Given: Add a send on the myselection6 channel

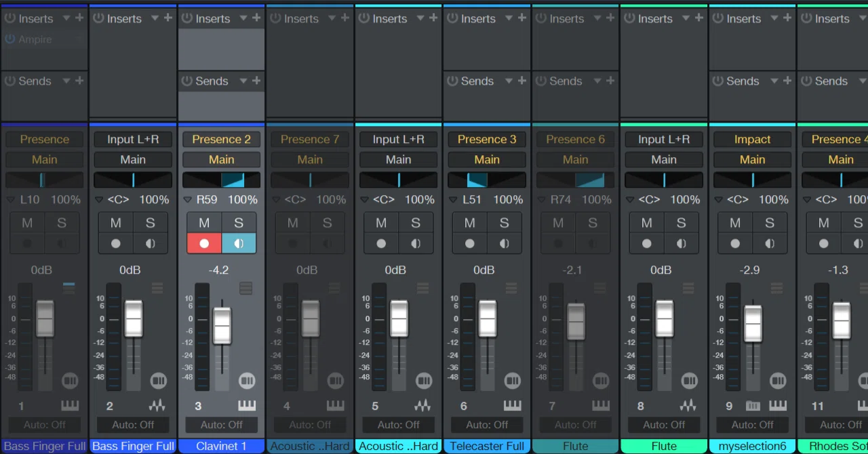Looking at the screenshot, I should click(787, 80).
